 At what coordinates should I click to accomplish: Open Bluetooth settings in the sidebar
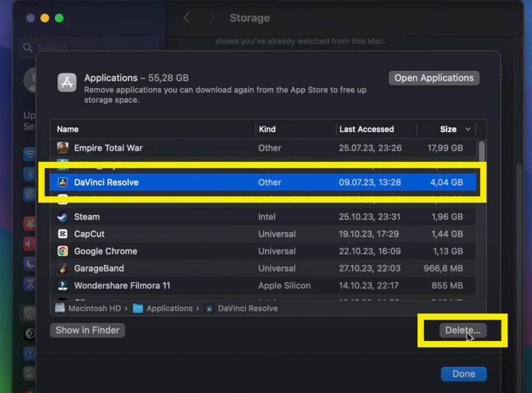[30, 174]
